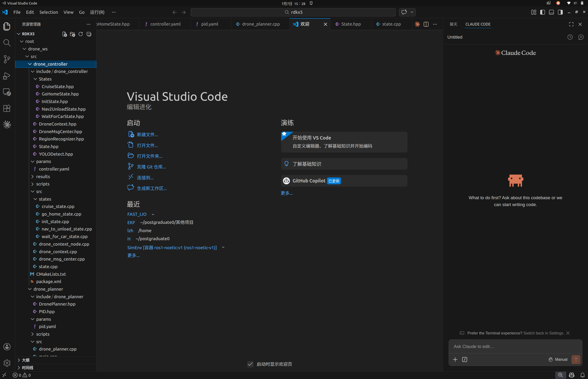The image size is (588, 379).
Task: Open explorer panel more actions menu
Action: [x=88, y=24]
